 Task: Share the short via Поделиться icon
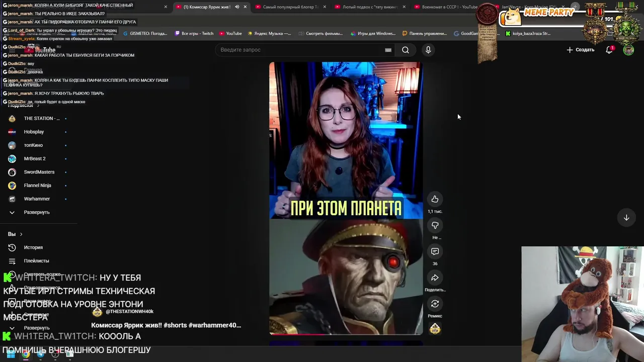(435, 278)
